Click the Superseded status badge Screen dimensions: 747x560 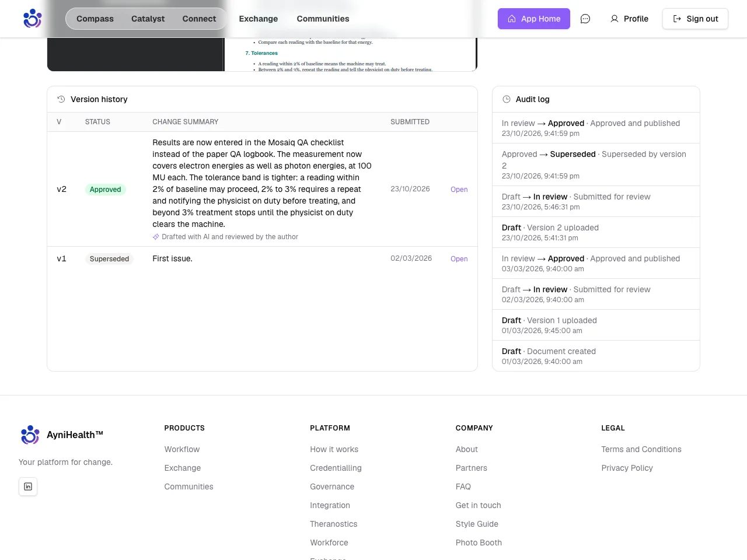(109, 259)
